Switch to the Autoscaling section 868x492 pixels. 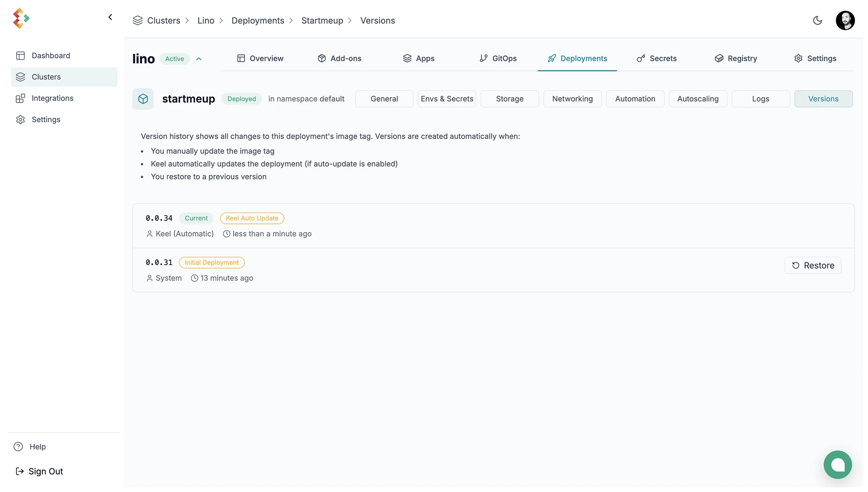(698, 99)
